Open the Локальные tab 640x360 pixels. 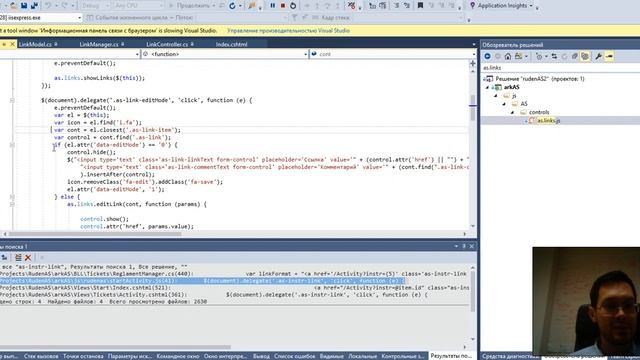point(362,356)
